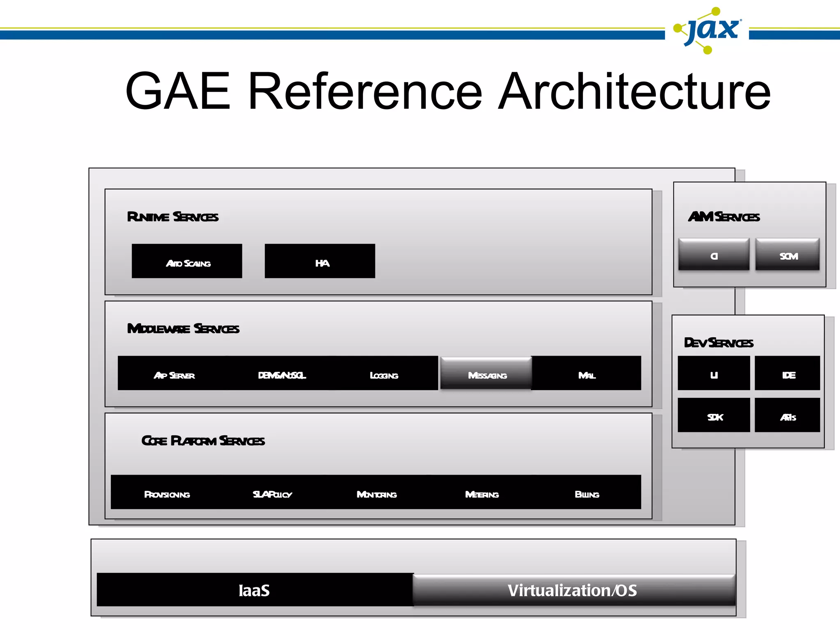Select the SLA/Policy block

click(272, 492)
